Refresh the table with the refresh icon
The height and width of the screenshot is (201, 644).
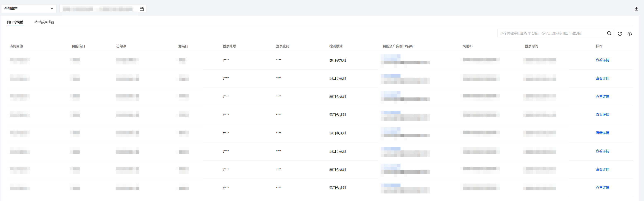coord(620,34)
